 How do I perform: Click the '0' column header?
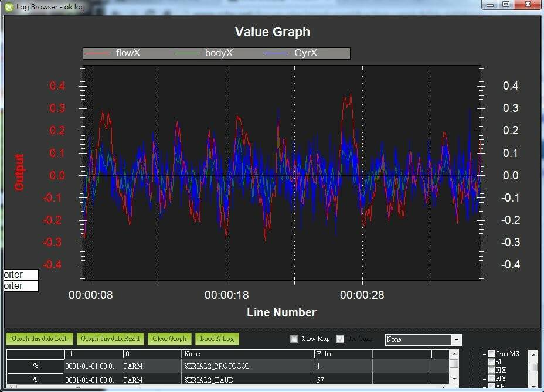coord(152,354)
